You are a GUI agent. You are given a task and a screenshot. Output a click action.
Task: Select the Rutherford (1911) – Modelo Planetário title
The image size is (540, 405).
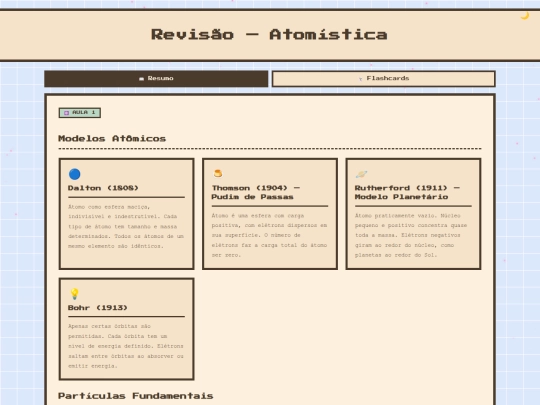pos(407,193)
